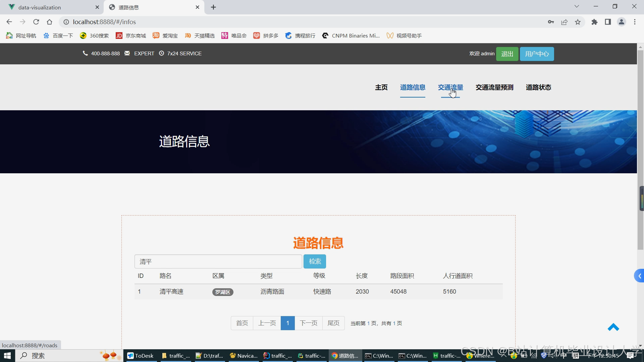Click the share page icon
The image size is (644, 362).
(x=564, y=22)
